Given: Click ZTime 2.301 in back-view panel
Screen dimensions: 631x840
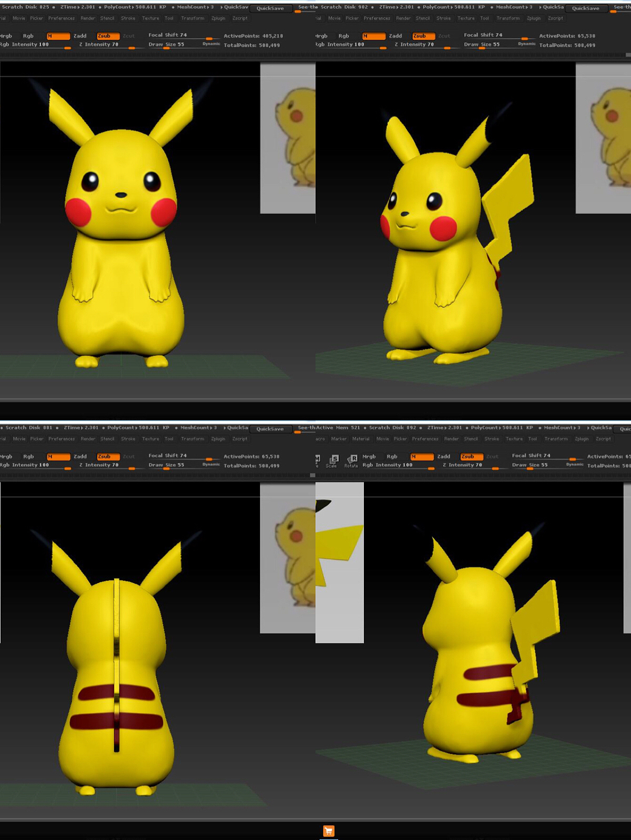Looking at the screenshot, I should point(81,427).
